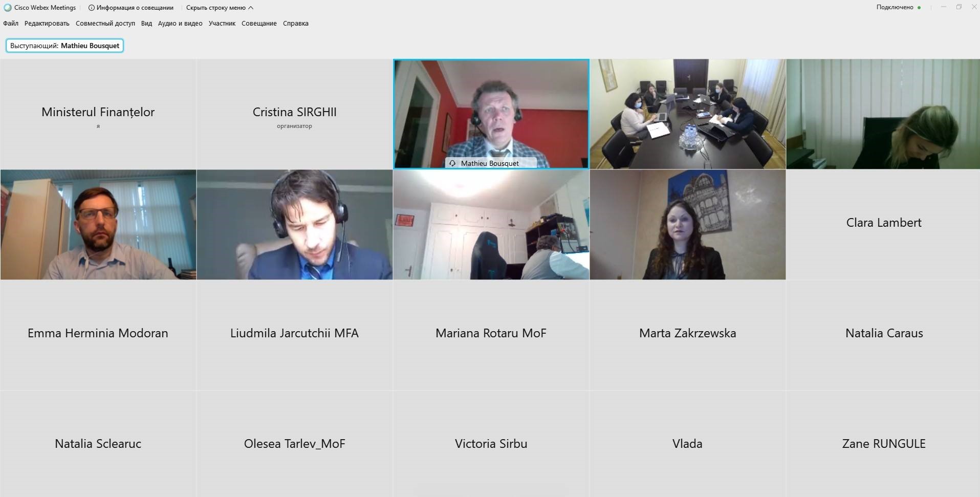Open the Участник menu
The height and width of the screenshot is (497, 980).
222,24
